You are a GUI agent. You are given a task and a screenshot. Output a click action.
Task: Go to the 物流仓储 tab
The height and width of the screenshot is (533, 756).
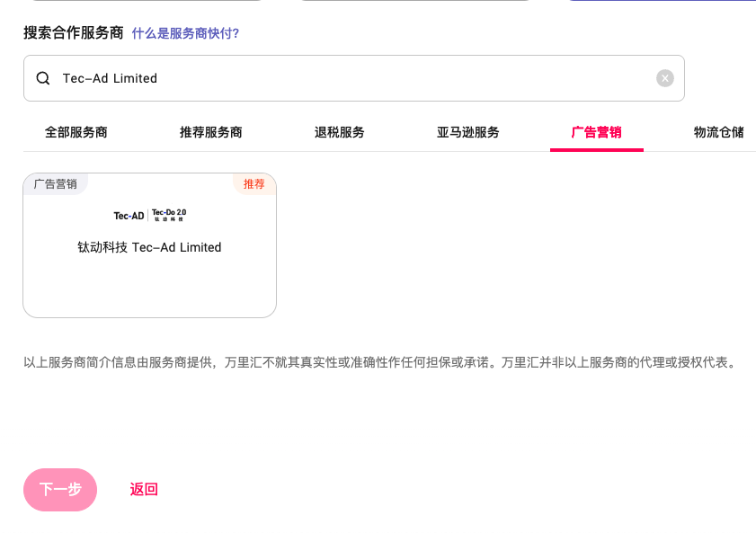pyautogui.click(x=718, y=132)
